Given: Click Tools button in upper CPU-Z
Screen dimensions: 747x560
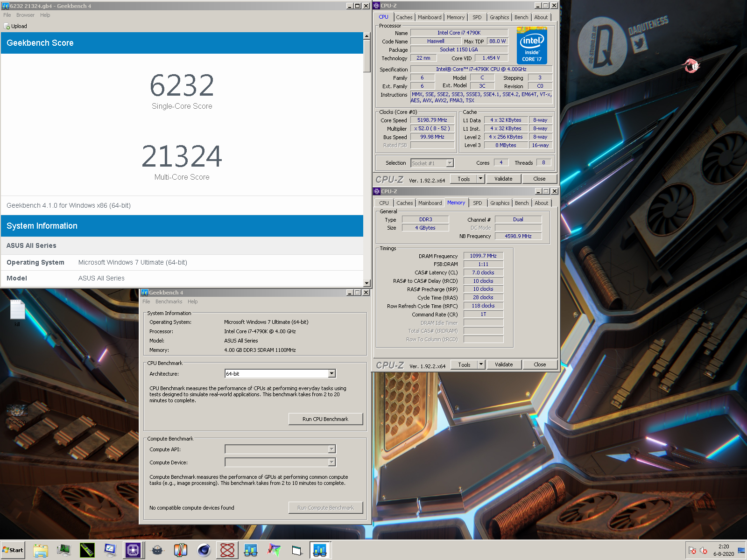Looking at the screenshot, I should tap(464, 179).
